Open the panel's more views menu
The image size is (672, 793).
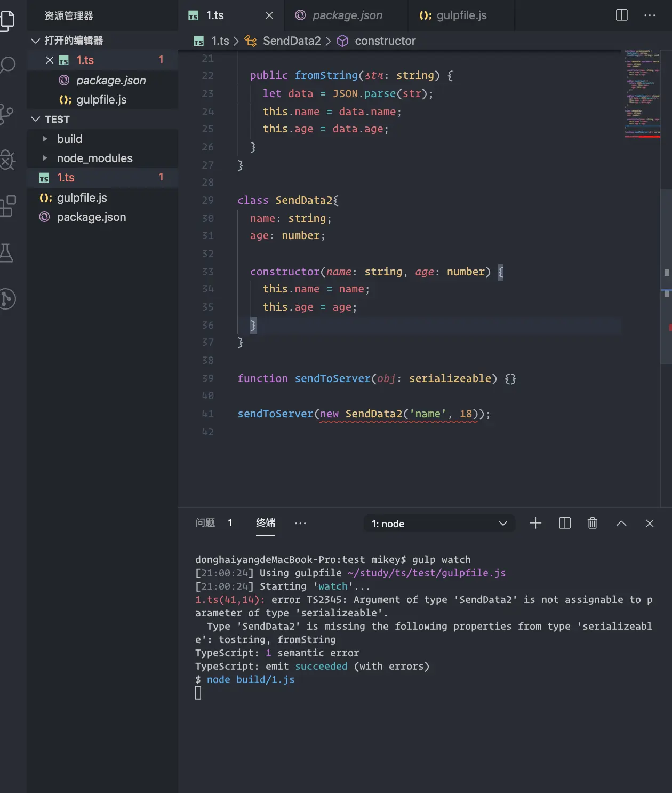[x=300, y=523]
